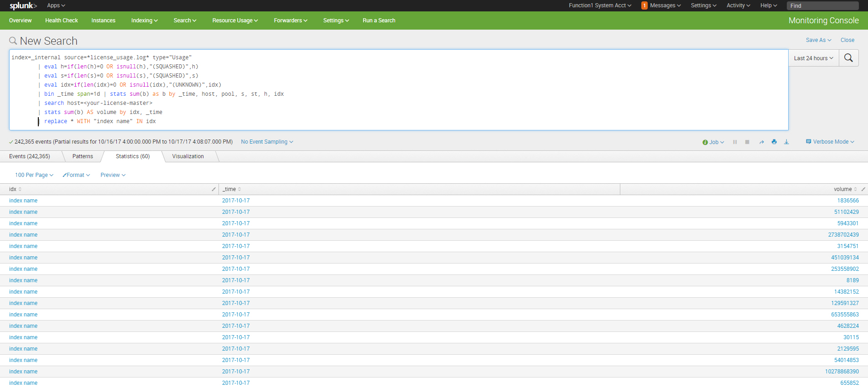Click volume value 653555863
The height and width of the screenshot is (388, 868).
[845, 315]
